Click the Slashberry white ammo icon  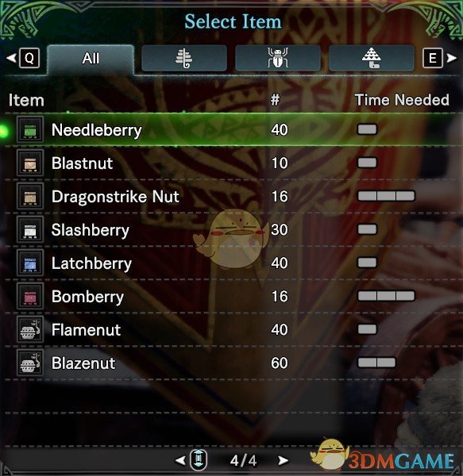[x=30, y=229]
